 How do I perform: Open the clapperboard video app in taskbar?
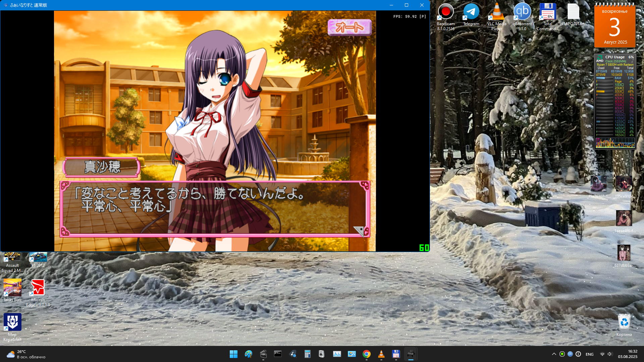(263, 354)
